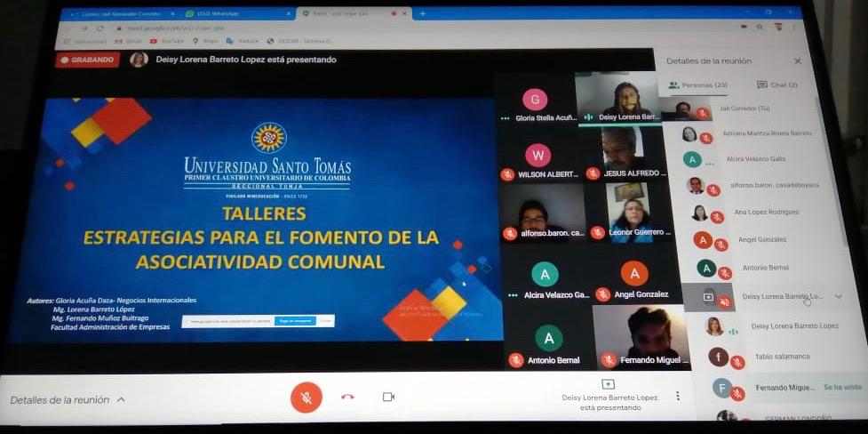Click the presentation screen icon in Deisy Lorena Barreto Lo... row
The image size is (868, 434).
pos(708,298)
